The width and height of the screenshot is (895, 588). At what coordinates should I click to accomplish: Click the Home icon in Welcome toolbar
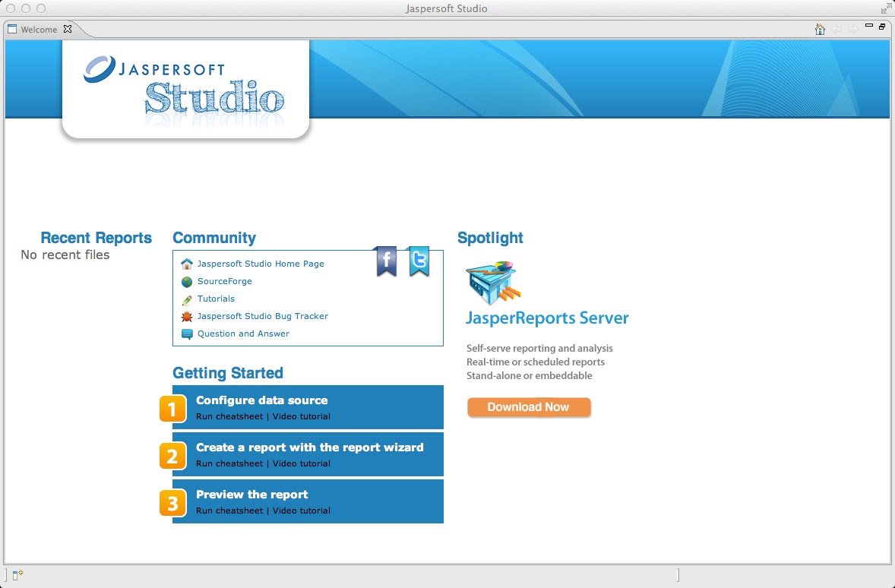[x=820, y=29]
